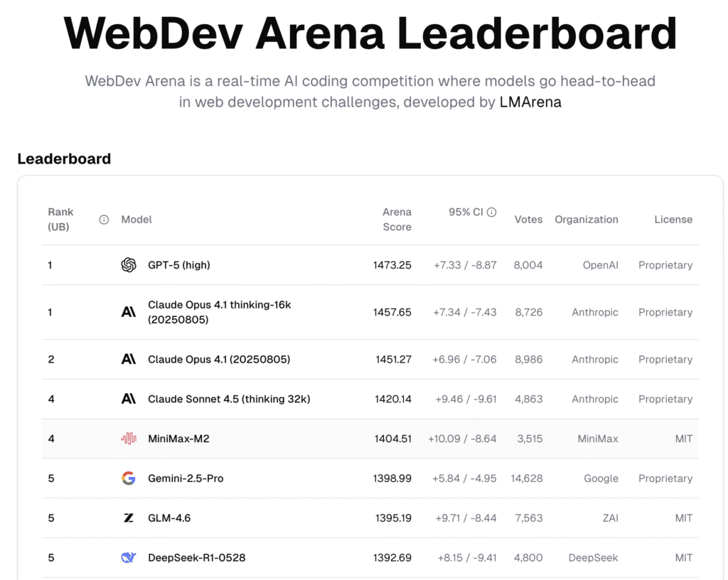Select the MiniMax-M2 model name
This screenshot has width=728, height=580.
tap(178, 439)
